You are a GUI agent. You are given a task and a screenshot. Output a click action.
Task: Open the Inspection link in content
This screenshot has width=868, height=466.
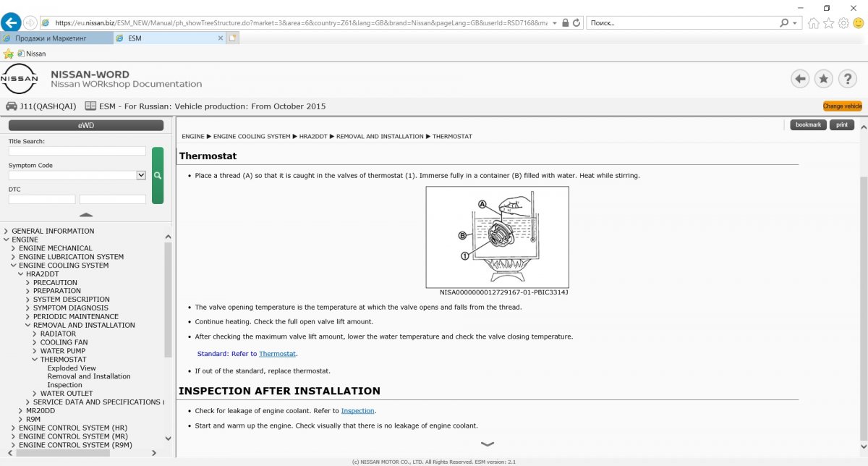(358, 411)
